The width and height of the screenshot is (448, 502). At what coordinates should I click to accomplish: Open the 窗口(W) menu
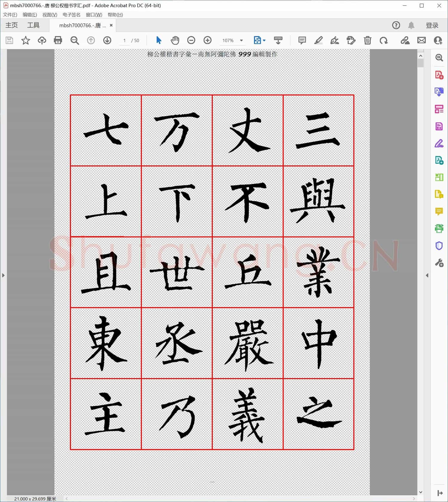click(x=94, y=15)
